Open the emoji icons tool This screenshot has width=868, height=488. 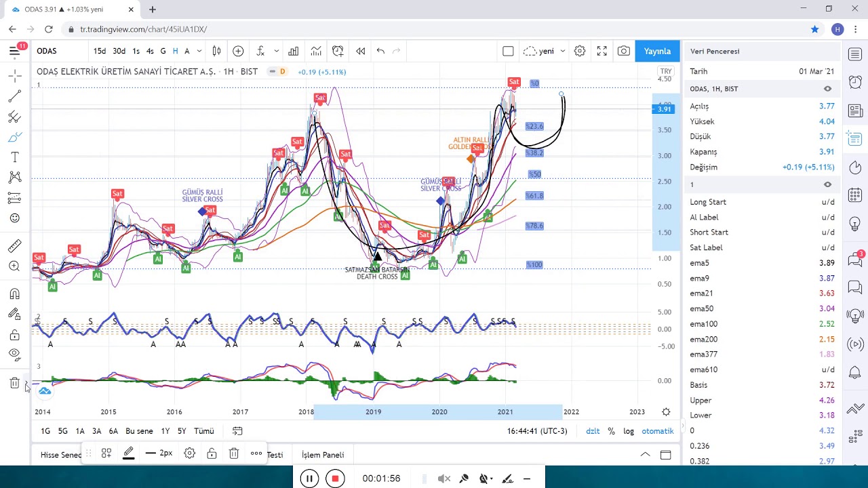(x=15, y=218)
